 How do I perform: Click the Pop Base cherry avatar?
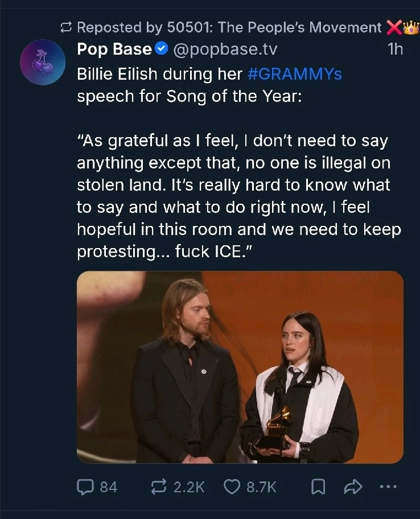click(x=43, y=63)
